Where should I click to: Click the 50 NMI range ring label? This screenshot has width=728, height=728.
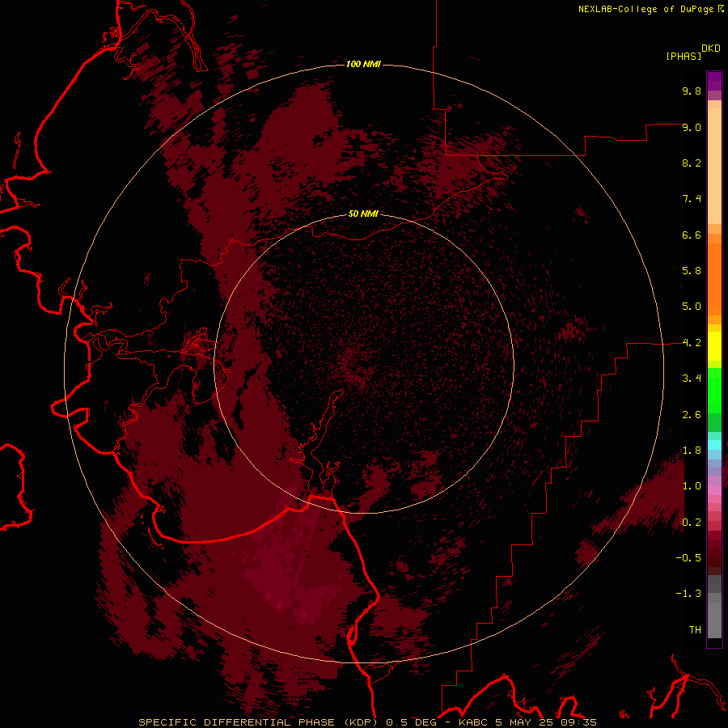pos(363,214)
